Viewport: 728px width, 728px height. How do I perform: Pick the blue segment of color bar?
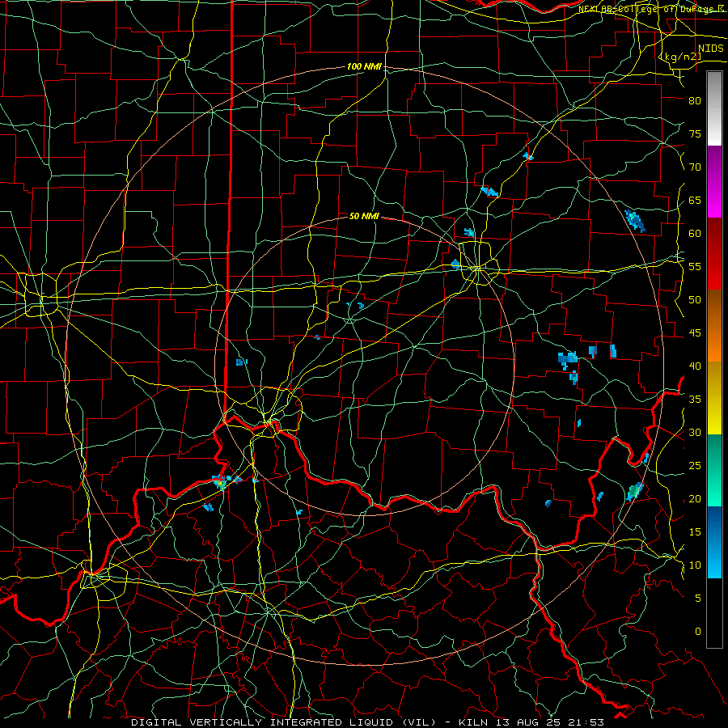tap(714, 542)
